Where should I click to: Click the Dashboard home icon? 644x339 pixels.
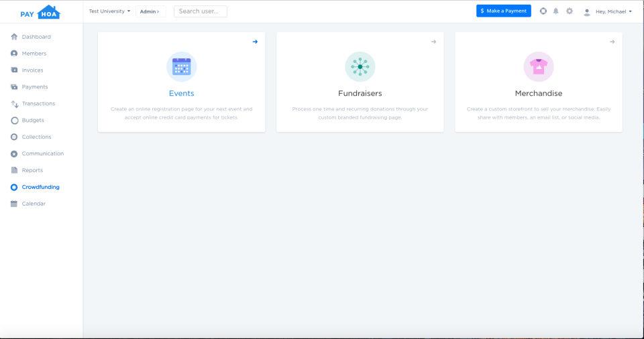14,37
